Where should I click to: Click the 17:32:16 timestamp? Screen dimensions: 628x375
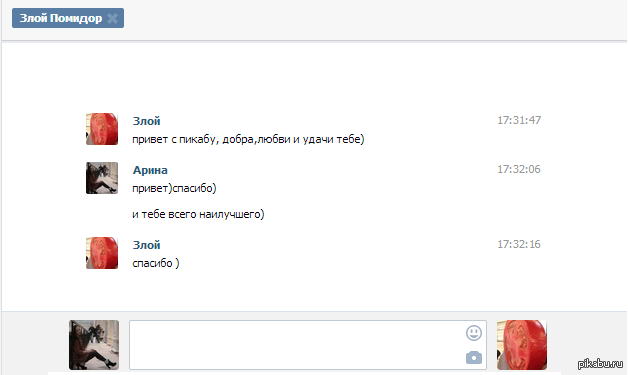point(519,244)
